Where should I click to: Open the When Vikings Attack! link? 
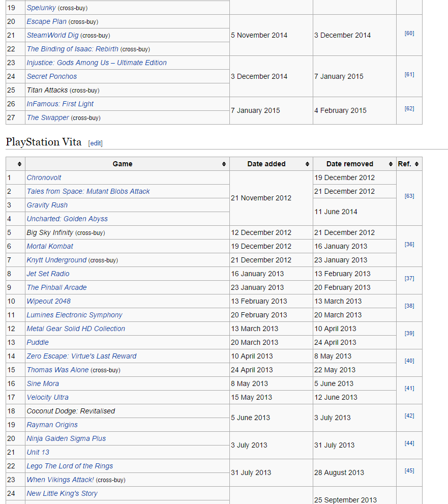tap(60, 480)
